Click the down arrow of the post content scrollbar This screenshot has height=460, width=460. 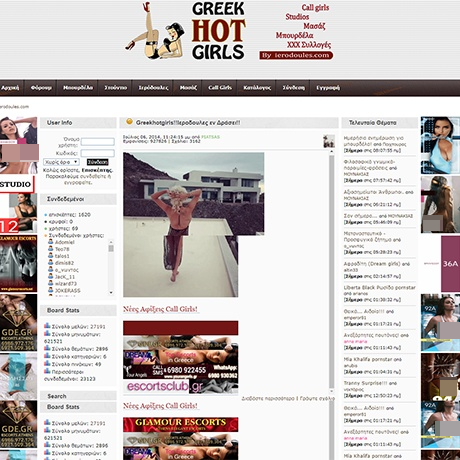click(x=331, y=391)
